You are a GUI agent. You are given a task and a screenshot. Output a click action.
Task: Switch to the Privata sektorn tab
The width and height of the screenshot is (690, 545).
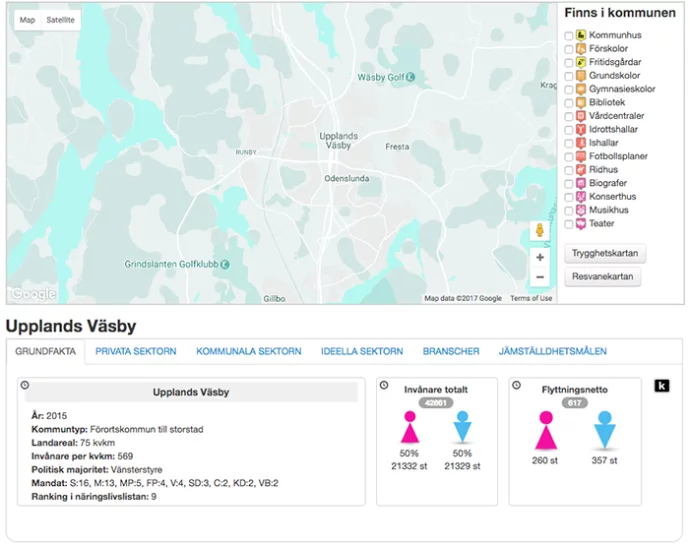coord(136,351)
